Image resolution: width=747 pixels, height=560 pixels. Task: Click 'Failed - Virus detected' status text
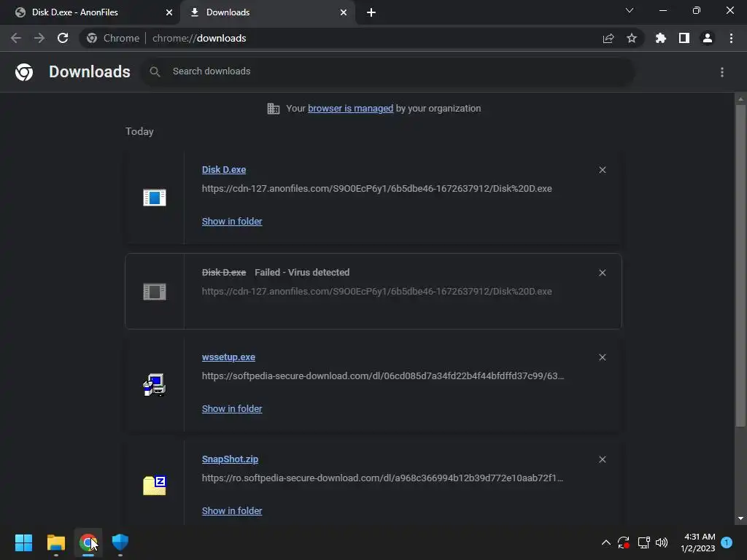click(x=302, y=273)
